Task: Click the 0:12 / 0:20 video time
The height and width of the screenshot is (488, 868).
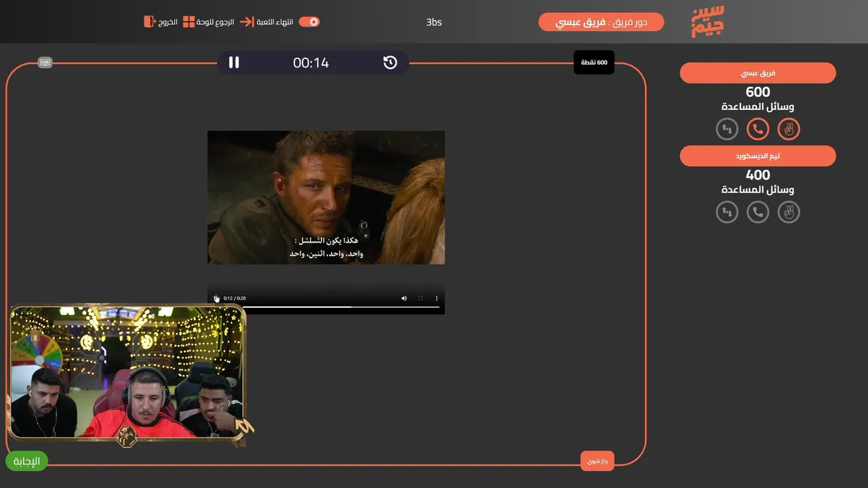Action: pos(235,298)
